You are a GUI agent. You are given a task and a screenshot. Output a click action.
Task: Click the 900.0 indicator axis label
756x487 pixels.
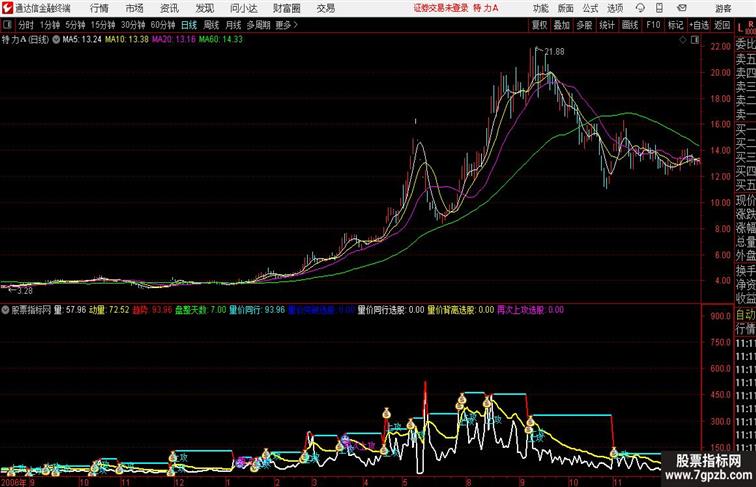pyautogui.click(x=720, y=316)
